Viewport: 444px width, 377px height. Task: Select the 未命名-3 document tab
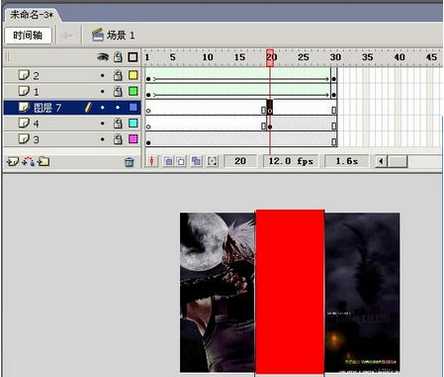pyautogui.click(x=31, y=15)
